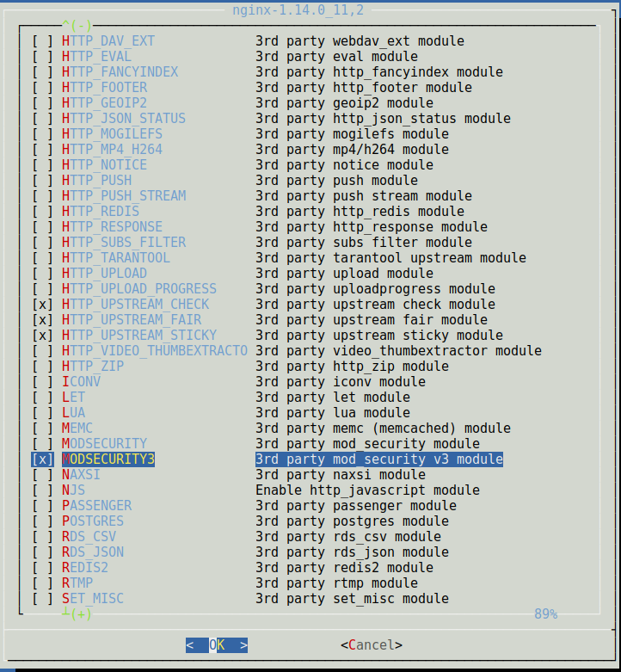Select HTTP_RESPONSE option label
Image resolution: width=621 pixels, height=672 pixels.
pos(112,226)
